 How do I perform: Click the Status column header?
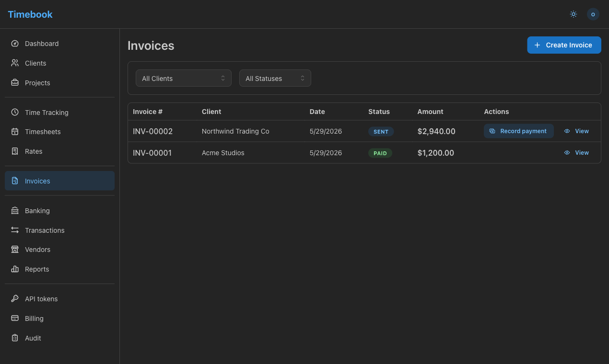click(x=379, y=112)
